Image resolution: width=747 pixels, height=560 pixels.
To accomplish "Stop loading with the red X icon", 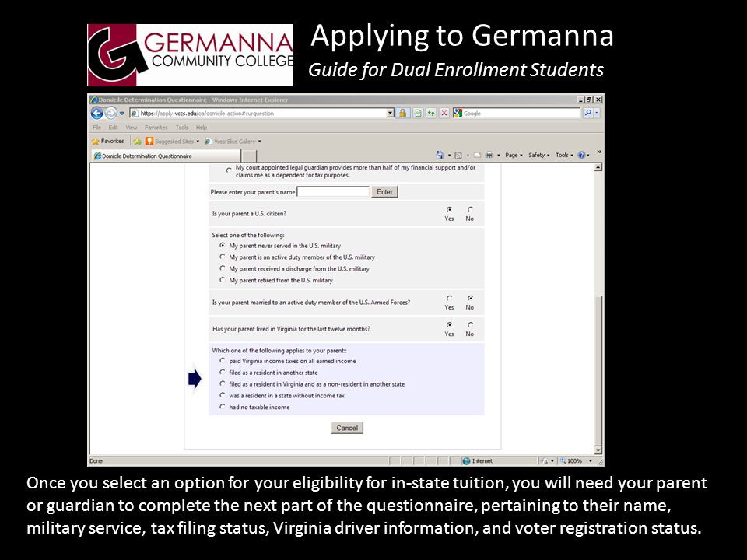I will point(444,114).
